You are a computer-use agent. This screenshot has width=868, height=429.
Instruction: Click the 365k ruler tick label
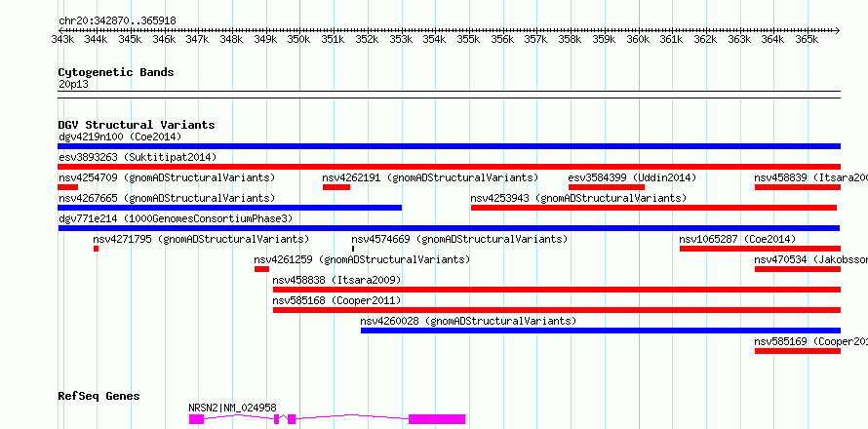(x=808, y=40)
